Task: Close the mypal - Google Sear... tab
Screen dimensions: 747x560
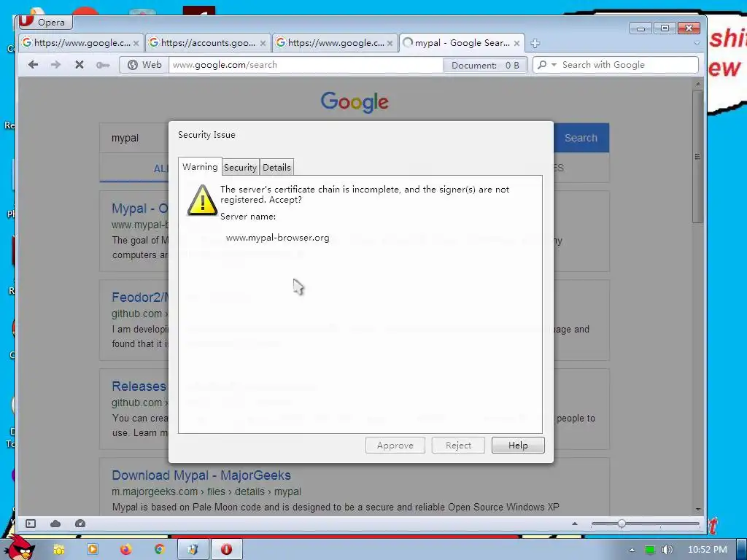Action: (x=517, y=43)
